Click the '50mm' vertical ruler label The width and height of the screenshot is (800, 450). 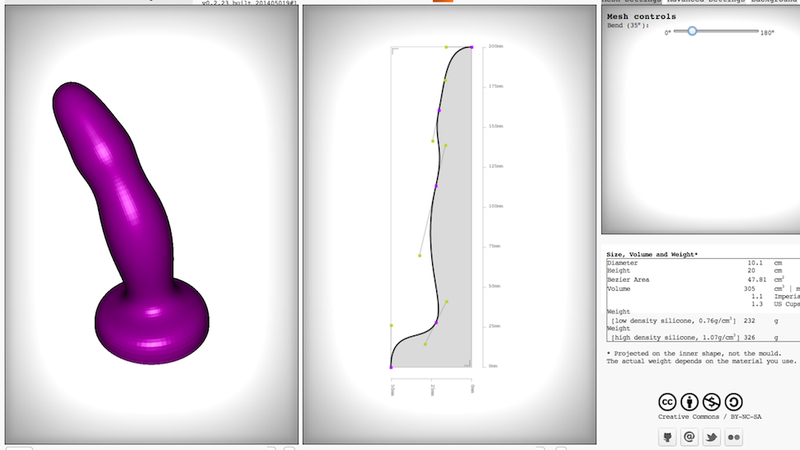coord(494,286)
